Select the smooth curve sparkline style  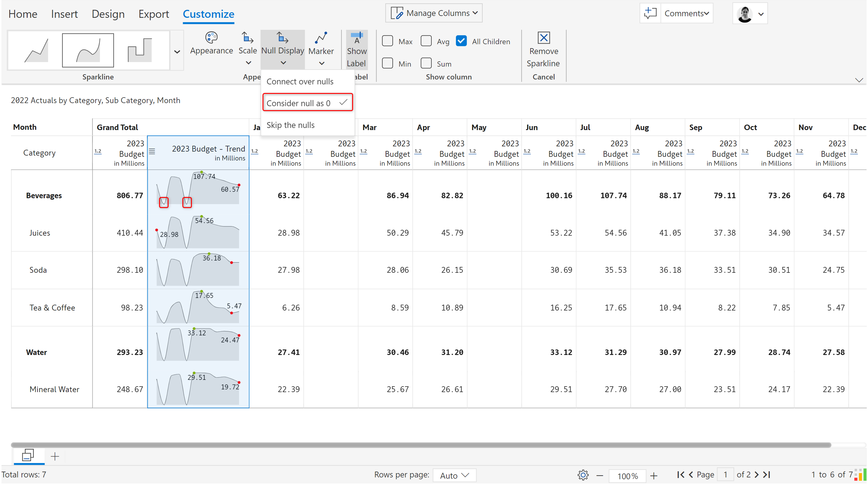click(x=88, y=51)
